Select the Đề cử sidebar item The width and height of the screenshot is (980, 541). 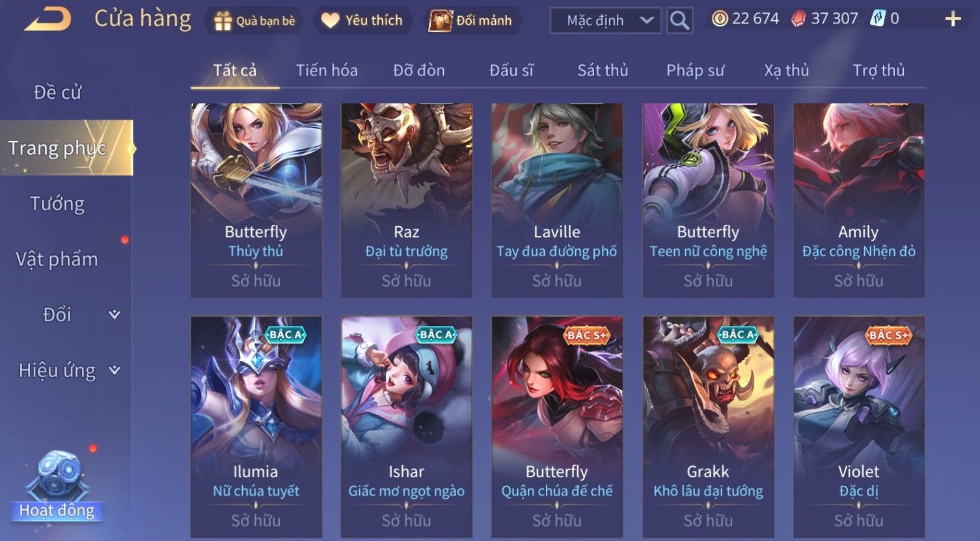coord(57,92)
